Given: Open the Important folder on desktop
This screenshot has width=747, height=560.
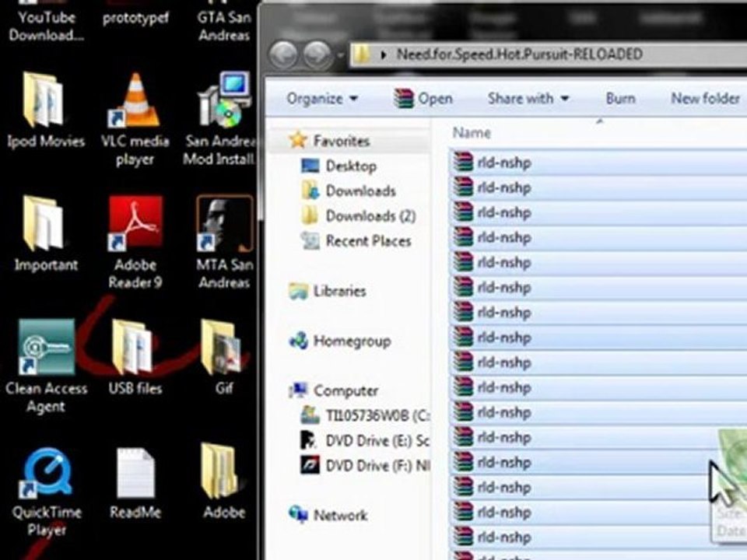Looking at the screenshot, I should (44, 233).
